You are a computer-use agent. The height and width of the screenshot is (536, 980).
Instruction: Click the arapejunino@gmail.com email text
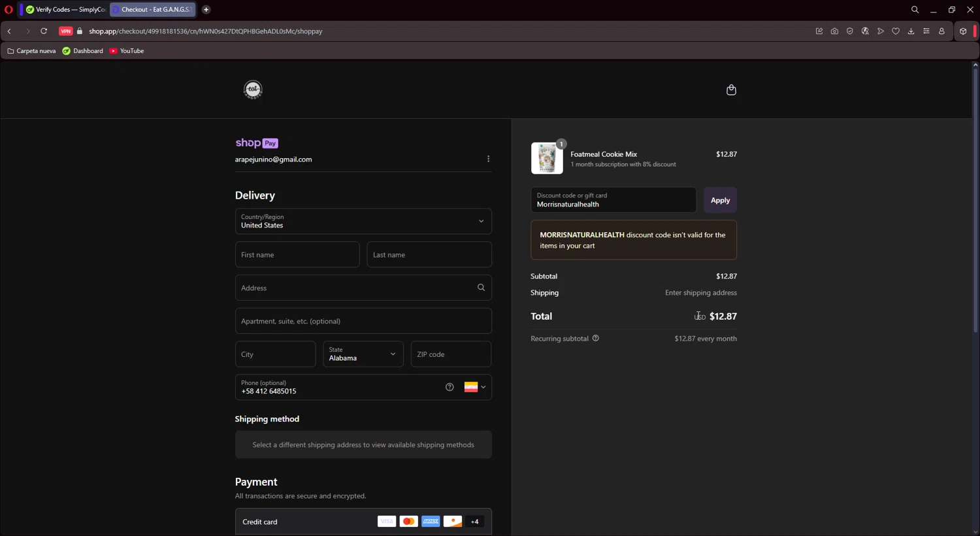click(x=273, y=159)
